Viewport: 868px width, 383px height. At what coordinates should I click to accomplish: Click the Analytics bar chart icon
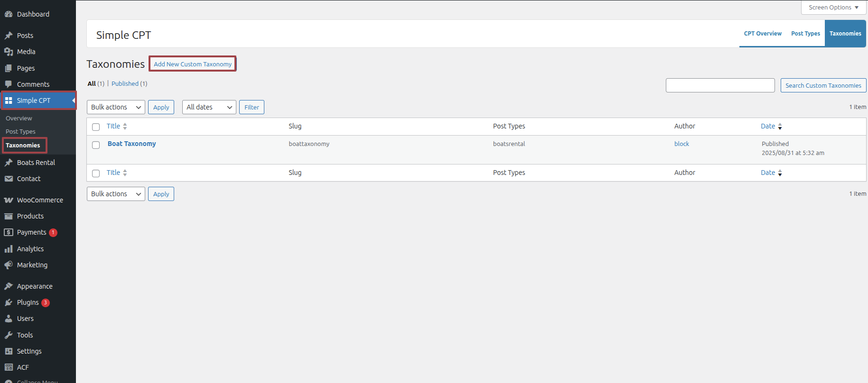(x=9, y=249)
